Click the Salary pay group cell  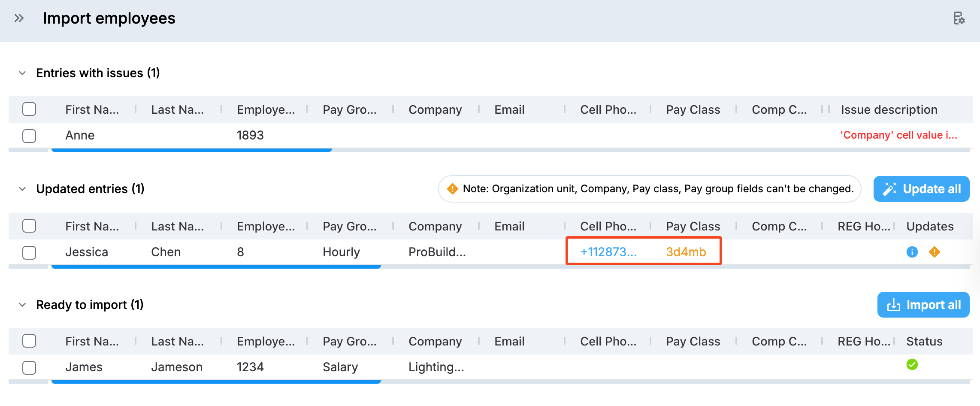(x=340, y=367)
